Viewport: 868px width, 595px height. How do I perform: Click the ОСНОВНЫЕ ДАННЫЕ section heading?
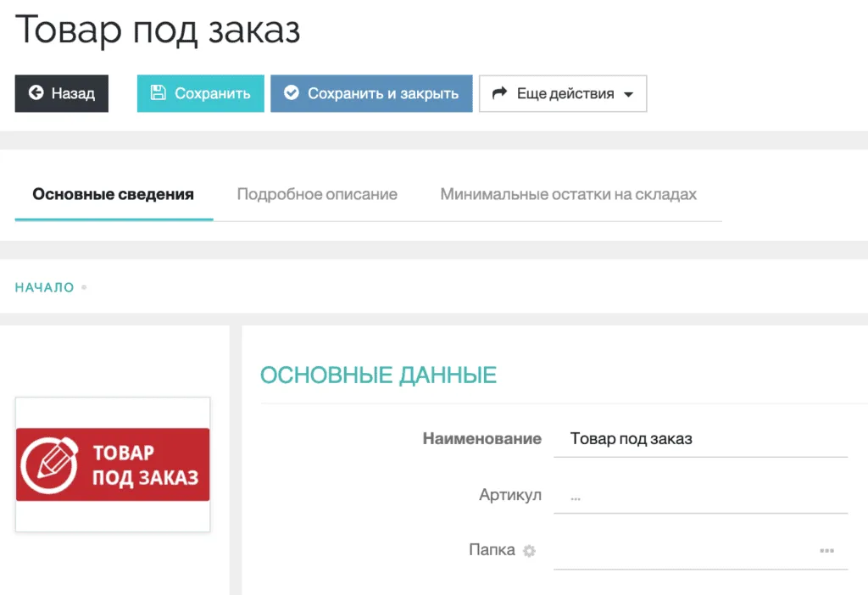click(x=379, y=375)
